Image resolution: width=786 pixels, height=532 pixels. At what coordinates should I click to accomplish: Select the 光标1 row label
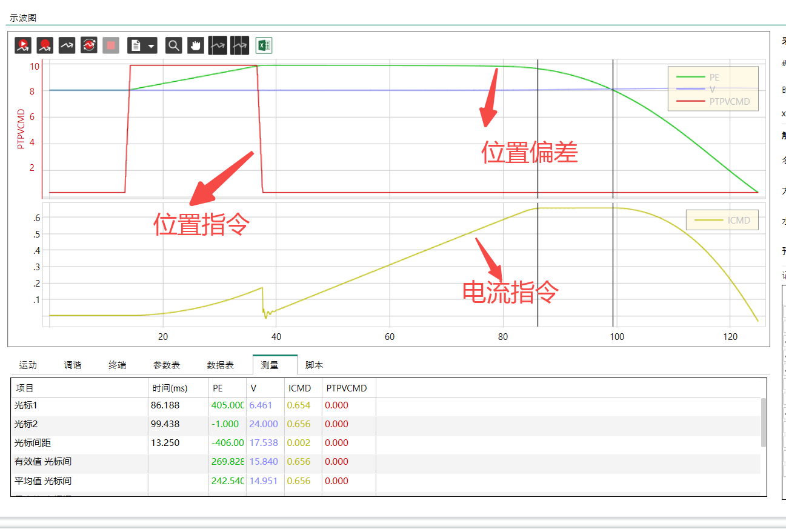[x=26, y=405]
